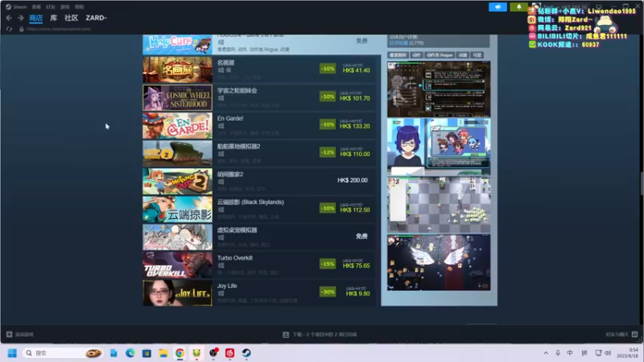Click the taskbar search box

[63, 353]
